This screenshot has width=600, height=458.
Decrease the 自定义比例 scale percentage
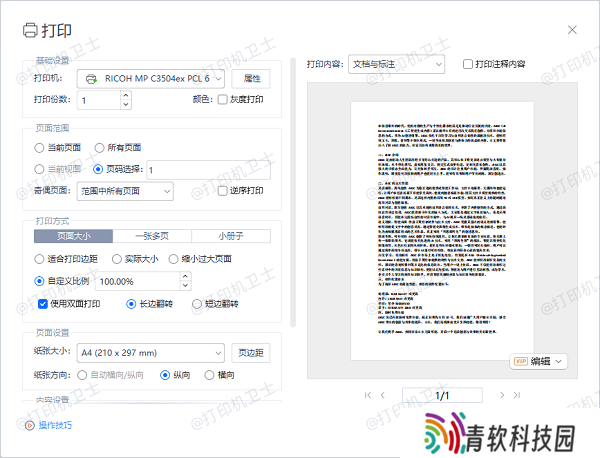(185, 285)
